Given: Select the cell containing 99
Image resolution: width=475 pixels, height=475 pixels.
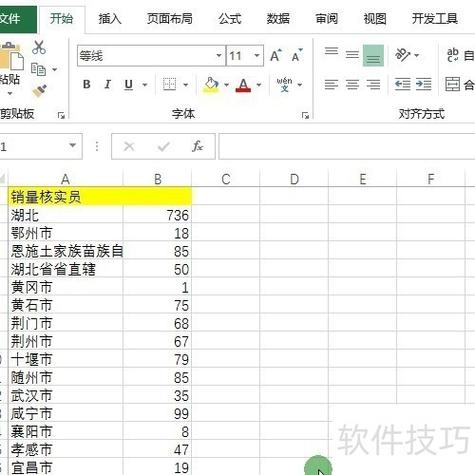Looking at the screenshot, I should [x=158, y=413].
